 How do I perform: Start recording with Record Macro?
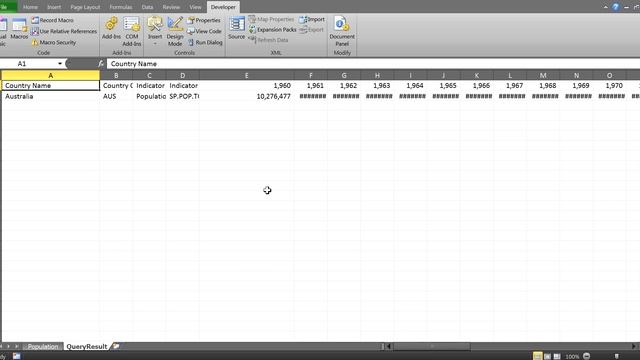click(53, 20)
